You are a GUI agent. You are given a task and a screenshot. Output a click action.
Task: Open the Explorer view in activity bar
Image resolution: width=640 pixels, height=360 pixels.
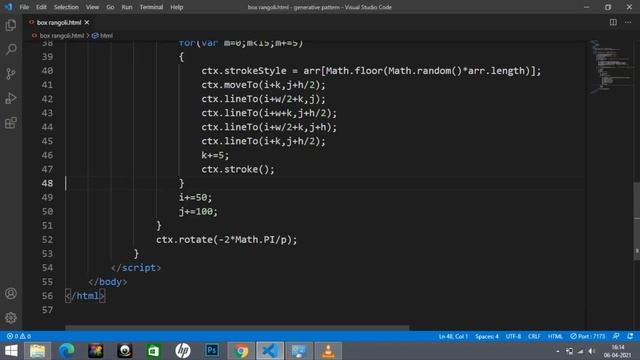click(11, 25)
